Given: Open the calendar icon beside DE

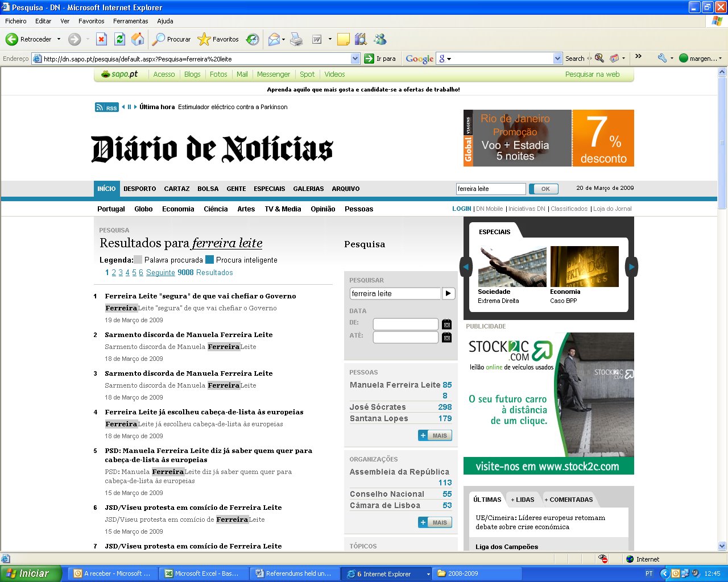Looking at the screenshot, I should click(447, 325).
